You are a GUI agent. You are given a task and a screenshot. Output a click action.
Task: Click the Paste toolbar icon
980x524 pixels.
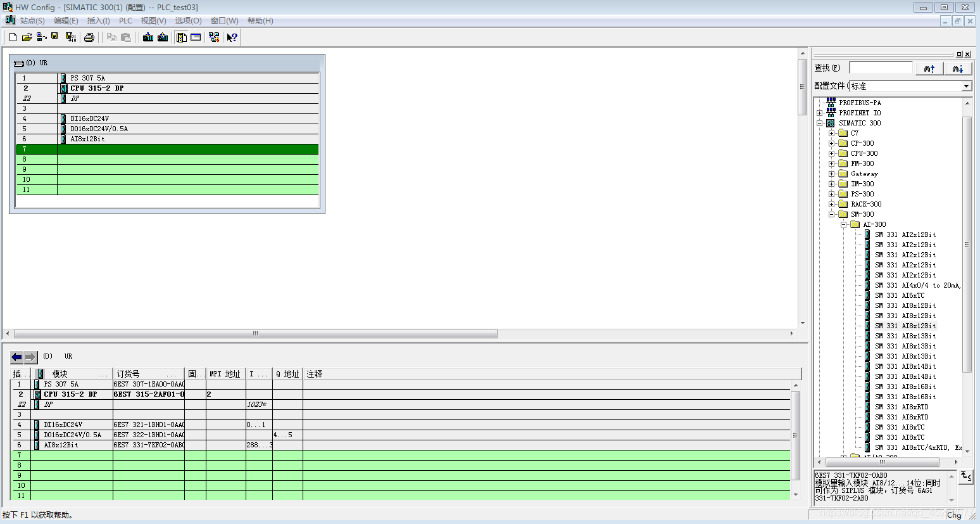(x=125, y=37)
